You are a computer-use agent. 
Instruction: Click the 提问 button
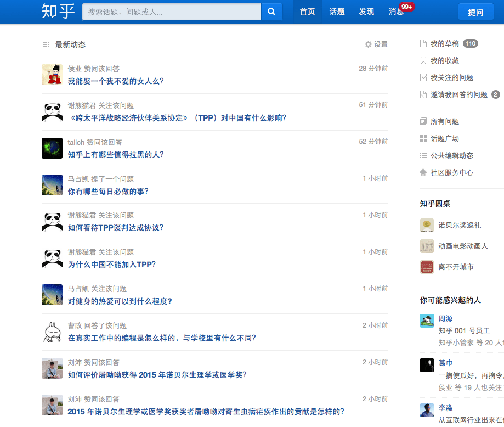(x=475, y=11)
